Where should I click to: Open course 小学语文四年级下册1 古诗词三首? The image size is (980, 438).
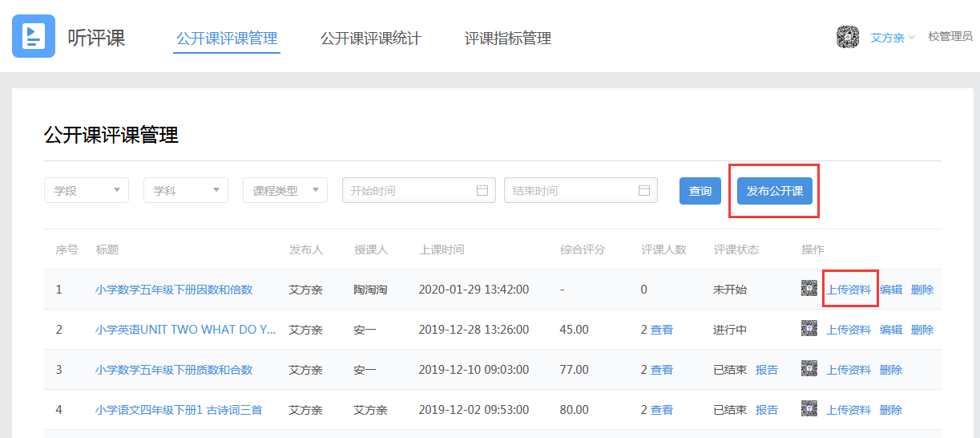point(178,410)
